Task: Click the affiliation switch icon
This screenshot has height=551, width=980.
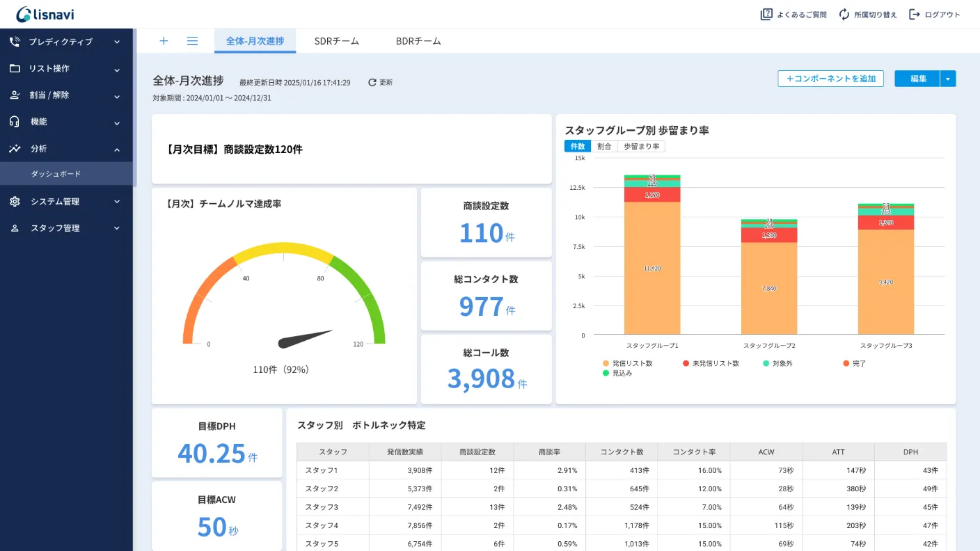Action: pyautogui.click(x=844, y=14)
